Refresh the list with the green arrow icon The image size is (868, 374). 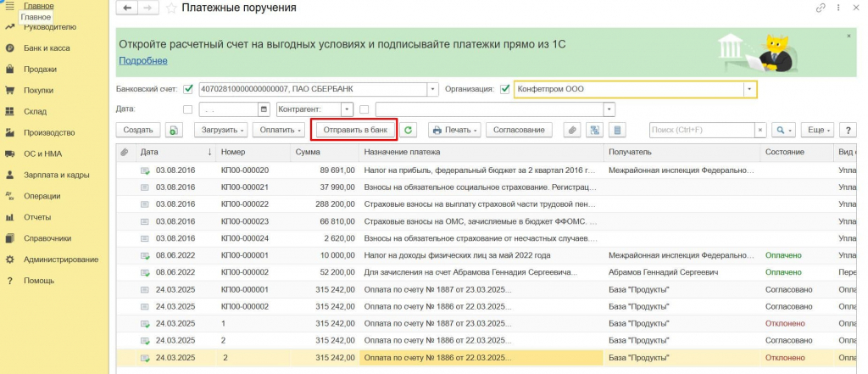[x=409, y=131]
